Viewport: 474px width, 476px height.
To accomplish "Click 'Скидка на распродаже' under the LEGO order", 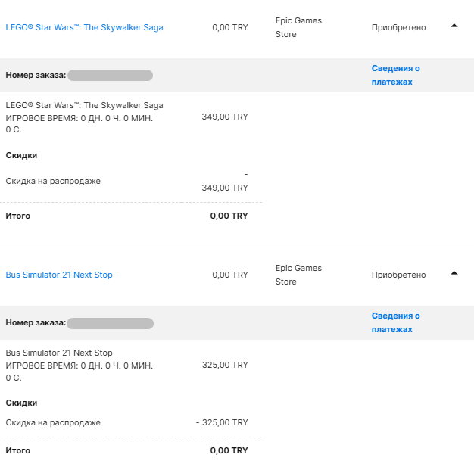I will [53, 181].
